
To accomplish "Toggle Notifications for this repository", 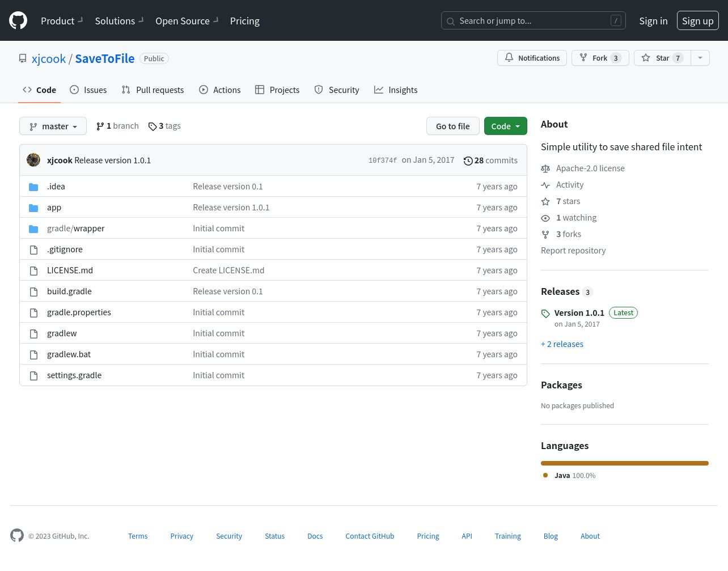I will [532, 58].
